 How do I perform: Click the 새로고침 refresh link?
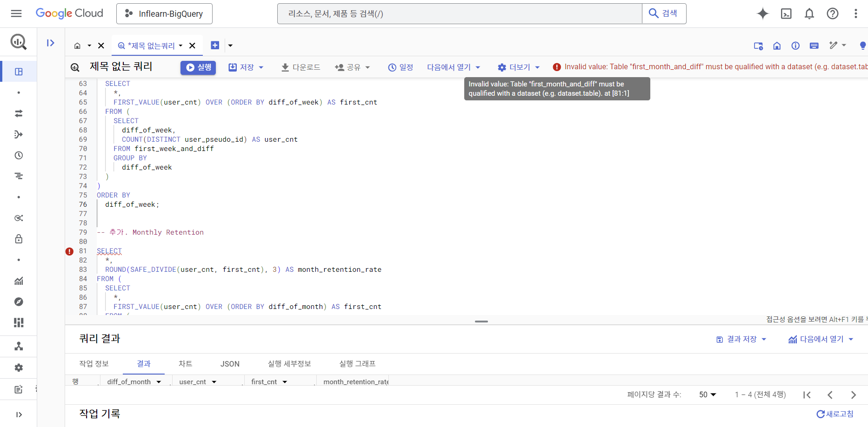[835, 414]
